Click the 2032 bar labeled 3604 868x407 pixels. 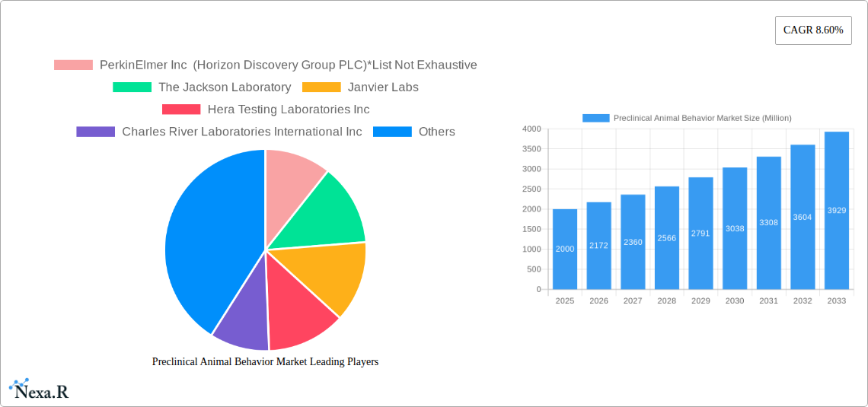click(803, 217)
